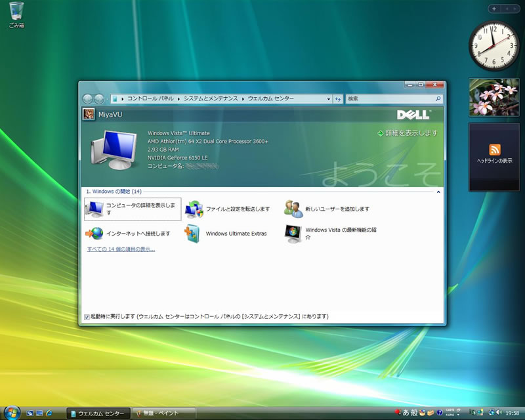Expand arrow after コントロール パネル breadcrumb
This screenshot has height=420, width=525.
[178, 98]
